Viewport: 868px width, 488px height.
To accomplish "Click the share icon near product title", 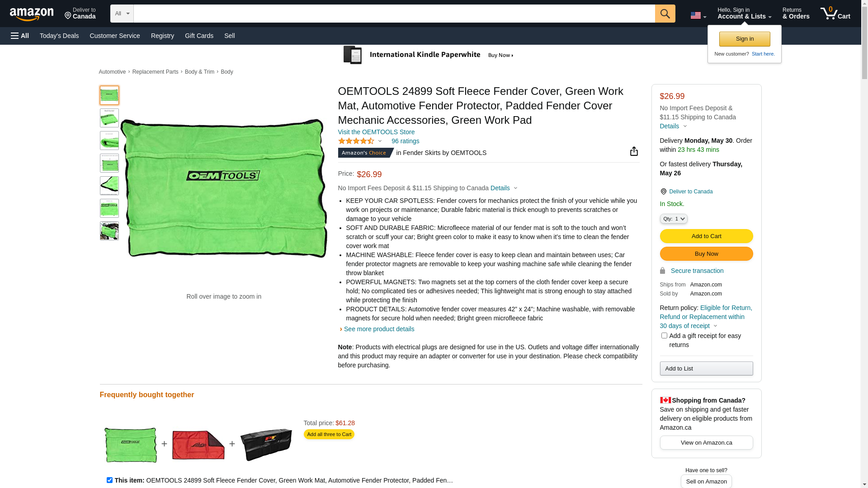I will pyautogui.click(x=634, y=151).
